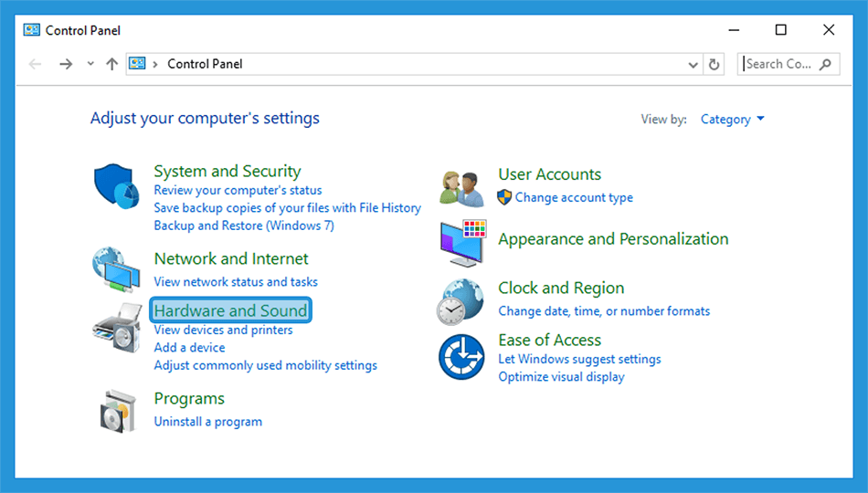Viewport: 868px width, 493px height.
Task: Click the Programs disc box icon
Action: pyautogui.click(x=118, y=411)
